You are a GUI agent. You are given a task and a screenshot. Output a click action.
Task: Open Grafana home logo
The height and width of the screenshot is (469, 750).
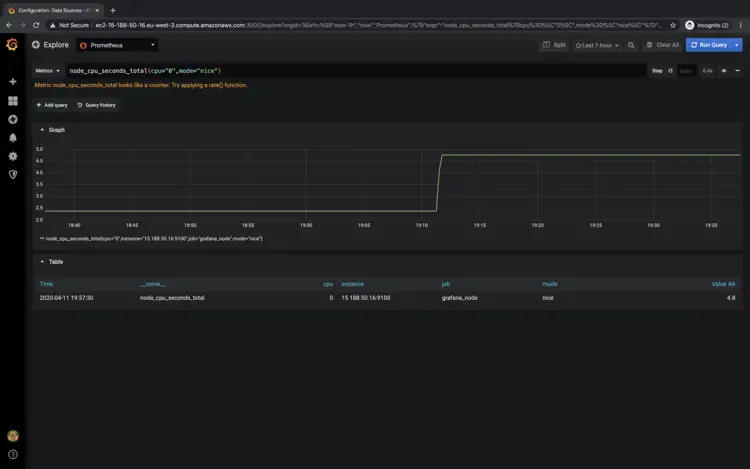(12, 45)
